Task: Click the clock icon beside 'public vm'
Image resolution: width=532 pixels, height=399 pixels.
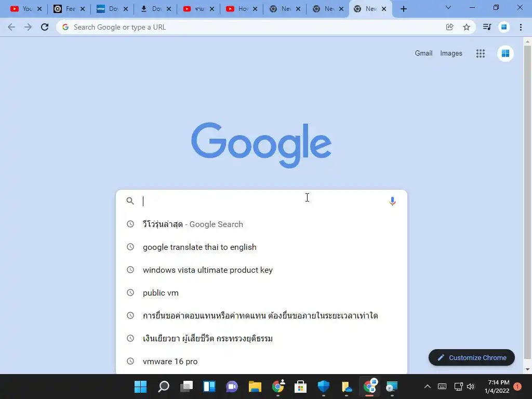Action: click(x=130, y=292)
